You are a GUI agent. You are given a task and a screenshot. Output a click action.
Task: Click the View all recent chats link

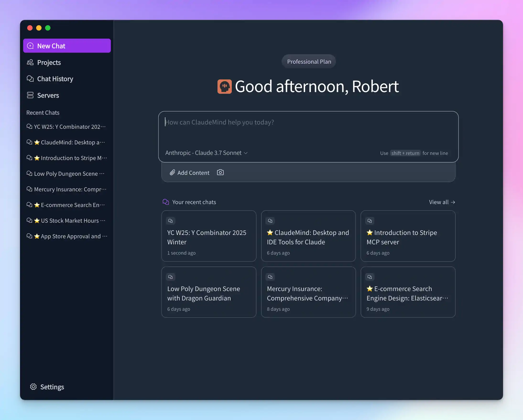(x=441, y=202)
